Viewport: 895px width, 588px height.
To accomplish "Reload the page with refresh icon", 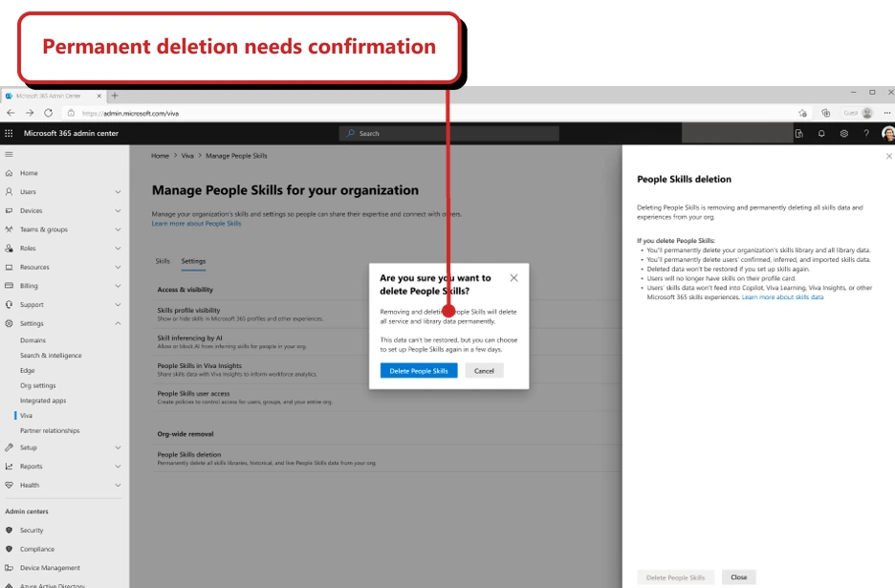I will [49, 113].
